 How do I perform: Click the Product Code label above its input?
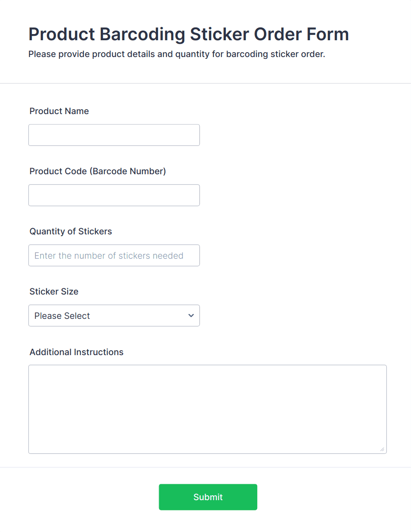pyautogui.click(x=97, y=171)
